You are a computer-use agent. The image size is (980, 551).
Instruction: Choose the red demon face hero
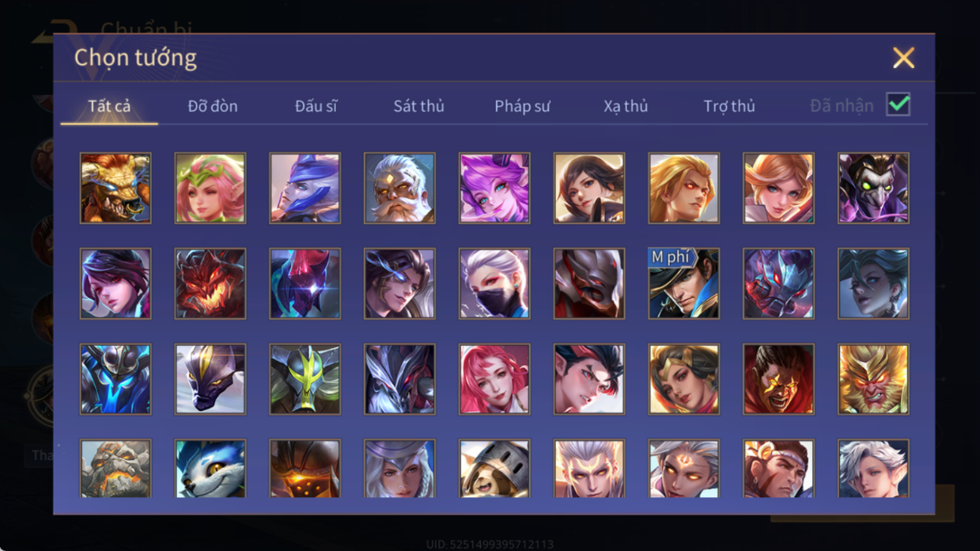[210, 283]
